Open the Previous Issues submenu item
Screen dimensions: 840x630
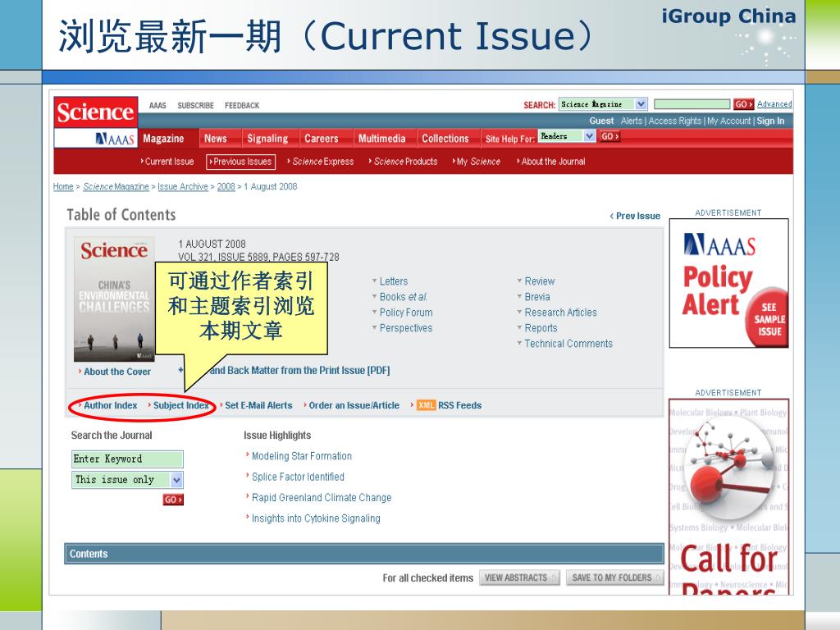point(240,162)
